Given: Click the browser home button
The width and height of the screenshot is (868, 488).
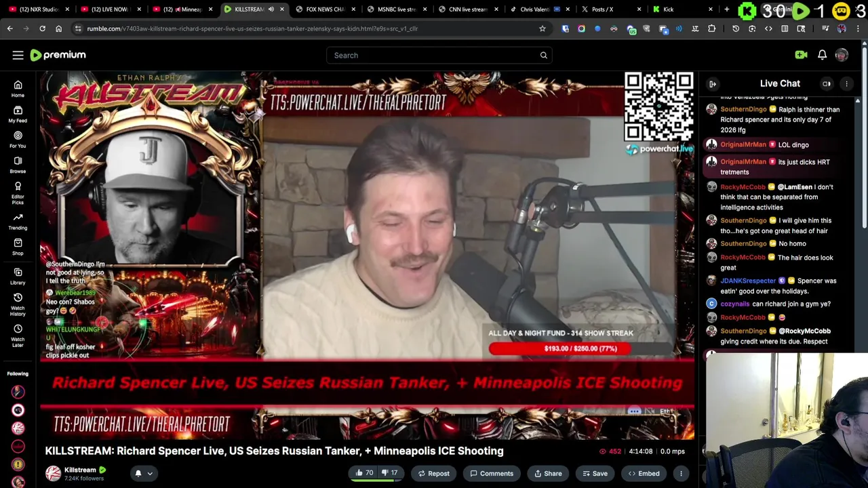Looking at the screenshot, I should pos(58,28).
